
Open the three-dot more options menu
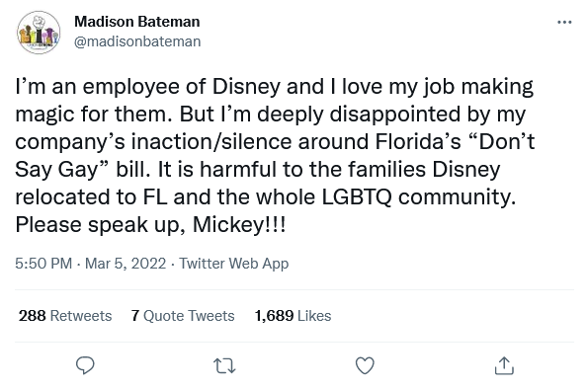564,23
